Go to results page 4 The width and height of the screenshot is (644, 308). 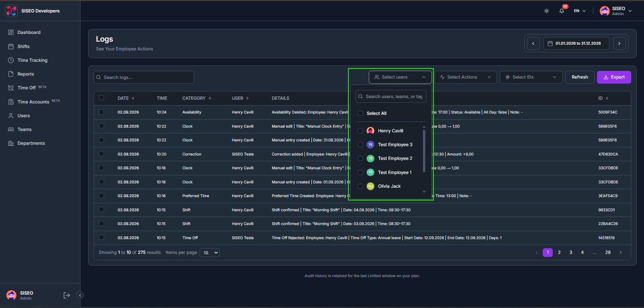582,252
